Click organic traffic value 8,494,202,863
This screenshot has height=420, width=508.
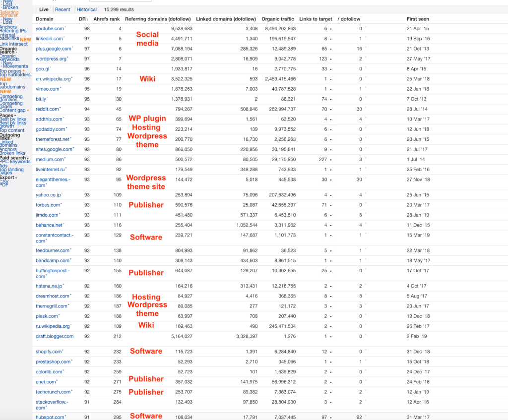pyautogui.click(x=280, y=29)
